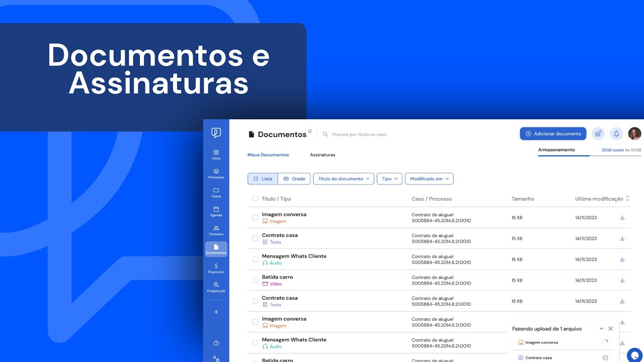
Task: Open Prospecção in sidebar
Action: 216,287
